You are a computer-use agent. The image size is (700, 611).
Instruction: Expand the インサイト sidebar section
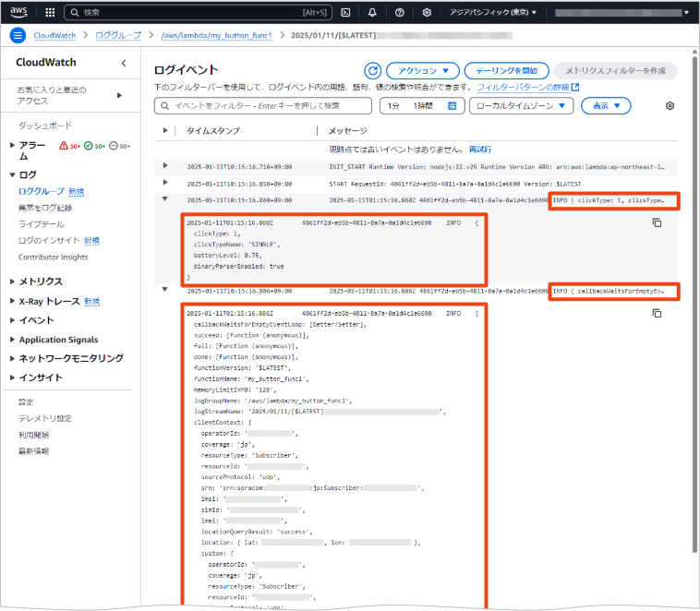pyautogui.click(x=13, y=377)
